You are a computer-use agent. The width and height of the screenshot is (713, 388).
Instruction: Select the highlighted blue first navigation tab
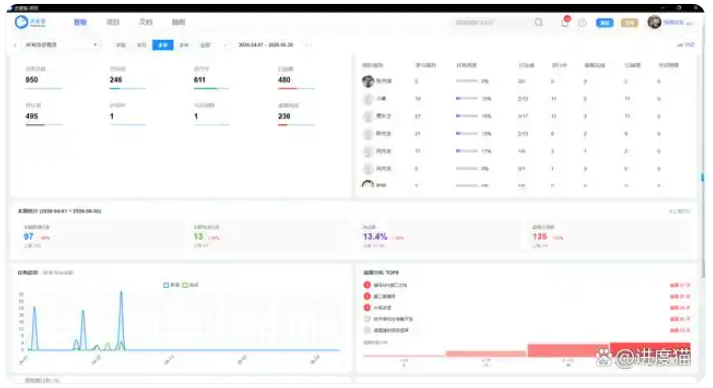[x=80, y=22]
